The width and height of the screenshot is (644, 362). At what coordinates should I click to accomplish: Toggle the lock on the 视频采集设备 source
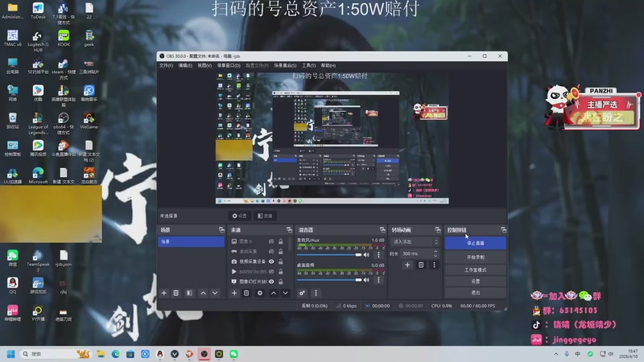(280, 261)
